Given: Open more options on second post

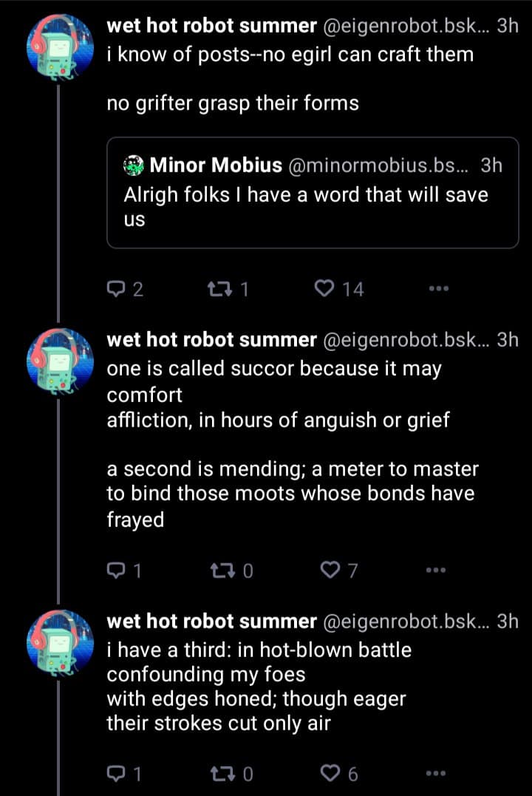Looking at the screenshot, I should pyautogui.click(x=437, y=570).
